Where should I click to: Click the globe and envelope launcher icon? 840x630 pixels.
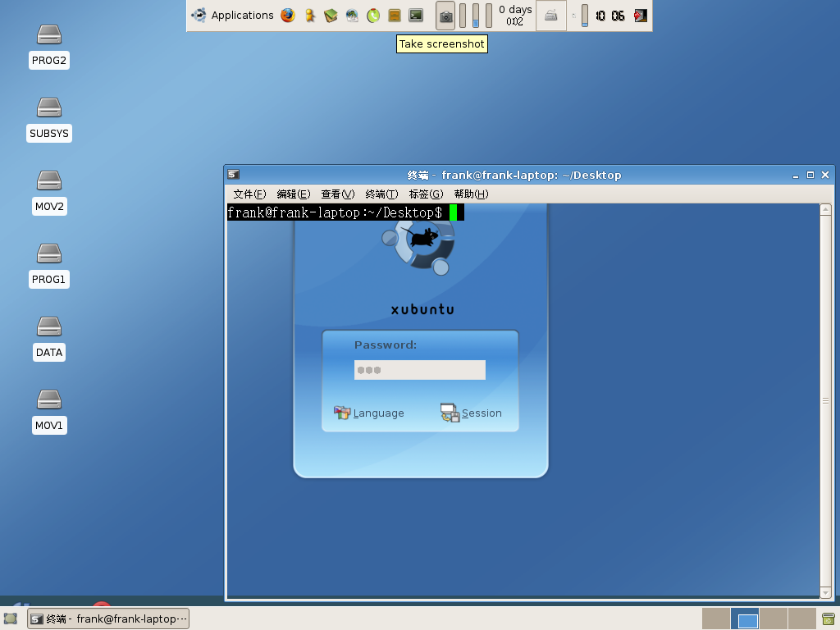click(352, 16)
